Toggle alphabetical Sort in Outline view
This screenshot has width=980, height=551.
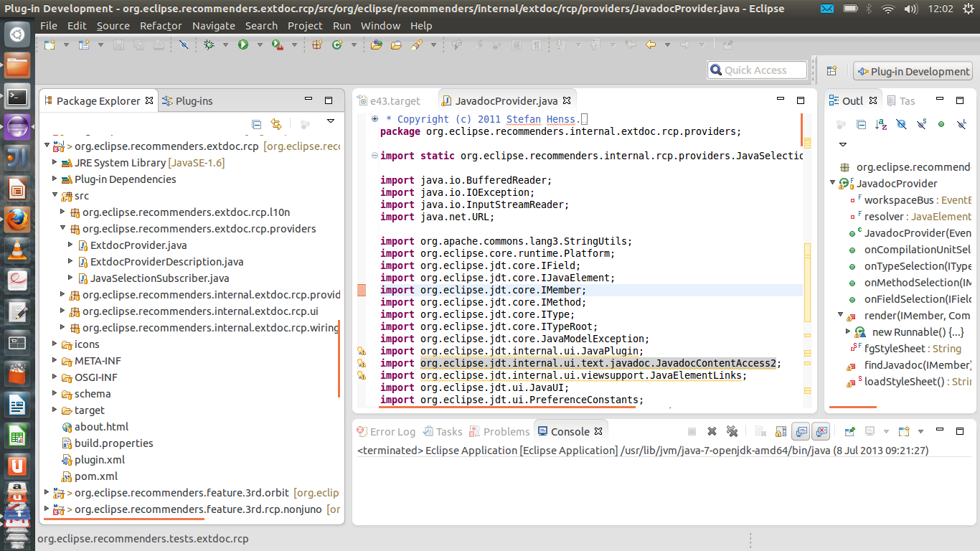click(882, 124)
